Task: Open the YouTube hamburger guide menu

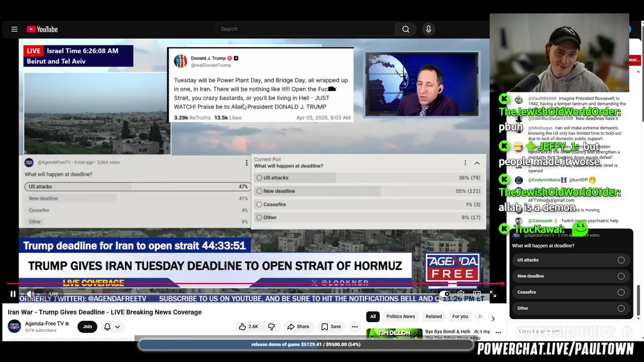Action: [14, 29]
